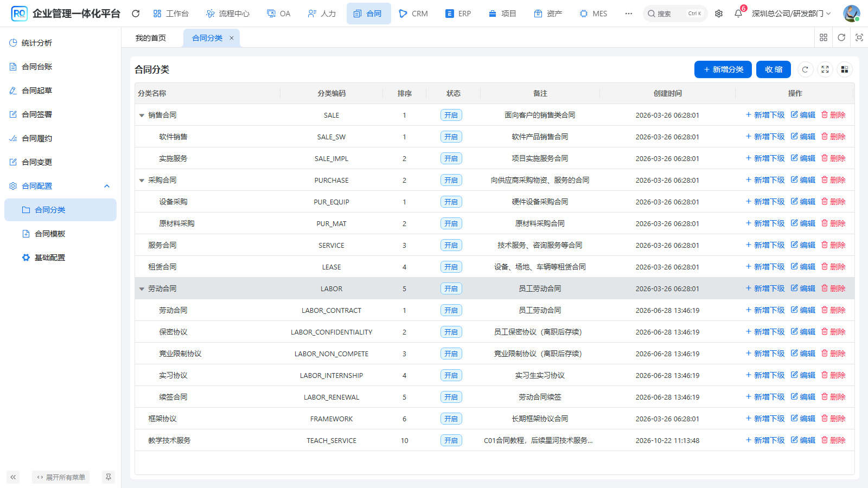868x488 pixels.
Task: Click 新增下级 for the 服务合同 row
Action: click(765, 245)
